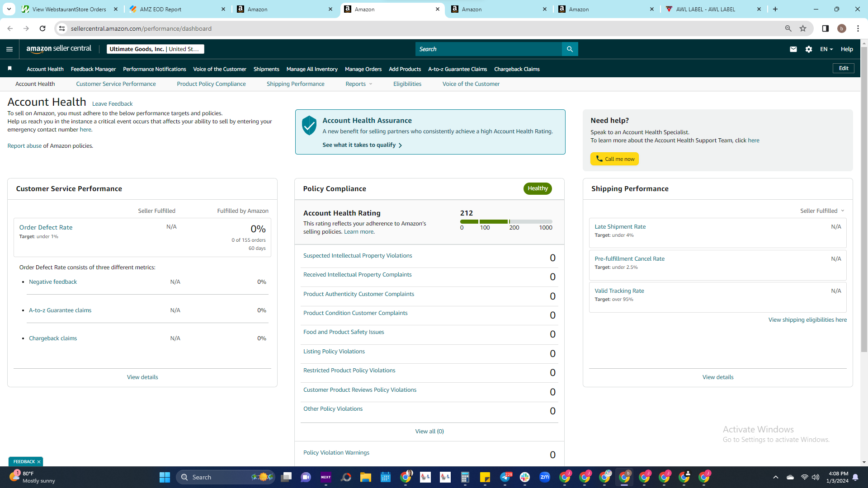
Task: Open the EN language dropdown
Action: pyautogui.click(x=826, y=49)
